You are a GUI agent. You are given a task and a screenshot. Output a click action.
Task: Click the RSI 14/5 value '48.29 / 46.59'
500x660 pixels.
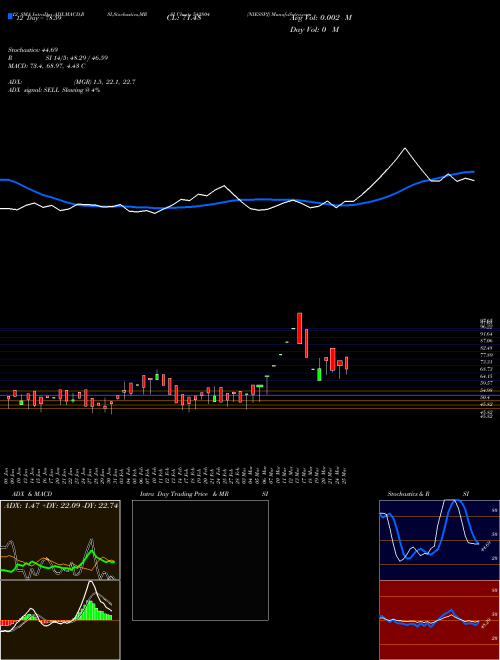[x=85, y=58]
